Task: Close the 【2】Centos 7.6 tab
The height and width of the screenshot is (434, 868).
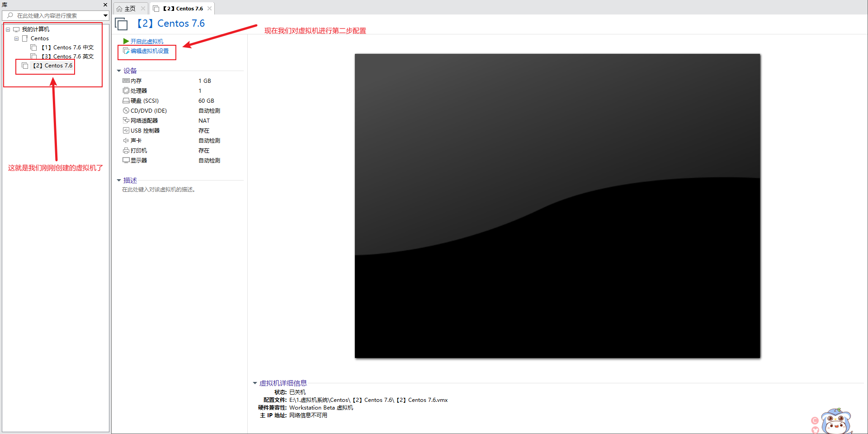Action: tap(209, 8)
